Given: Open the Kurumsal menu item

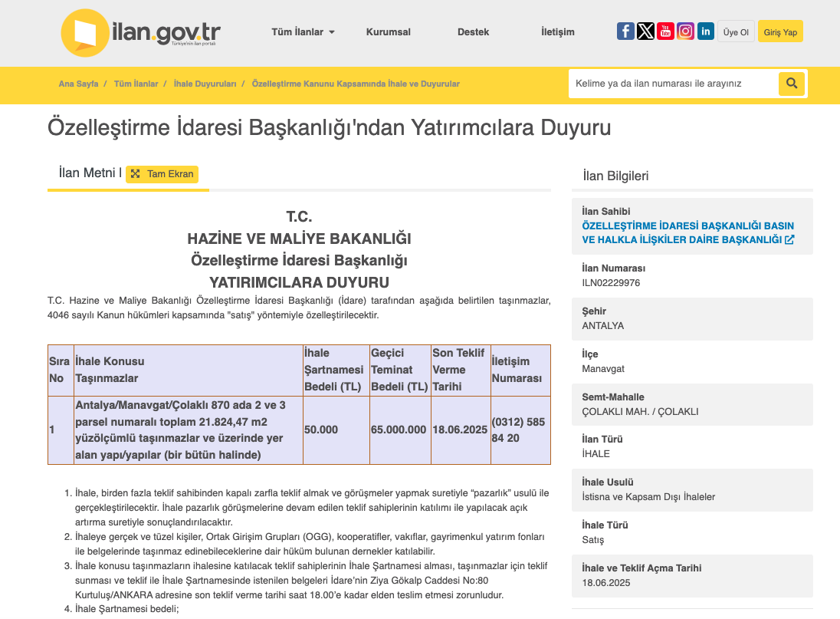Looking at the screenshot, I should coord(389,32).
